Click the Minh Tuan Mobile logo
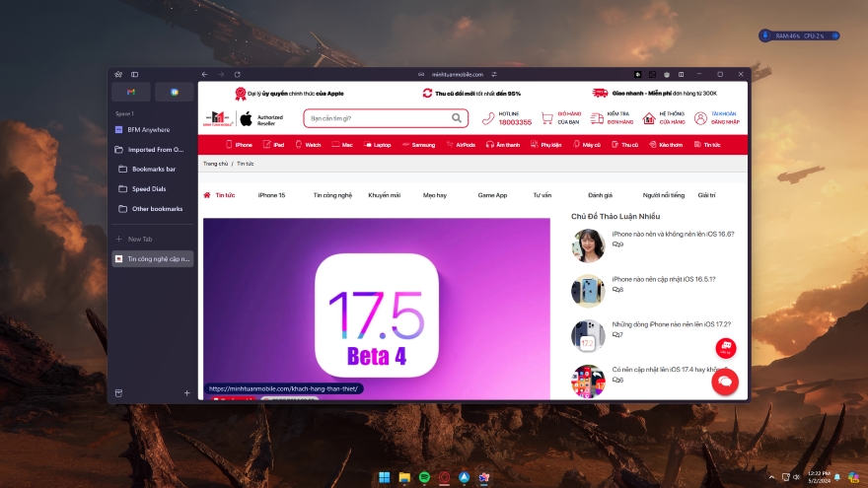868x488 pixels. point(218,118)
